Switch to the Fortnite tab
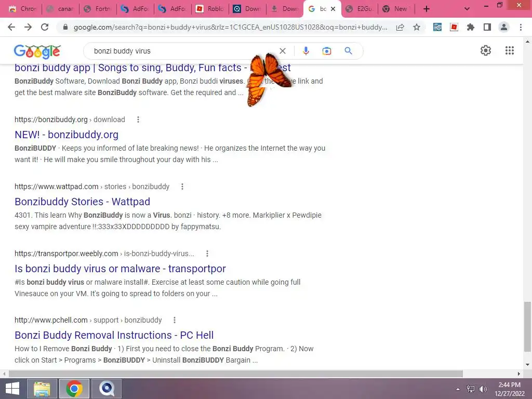The height and width of the screenshot is (399, 532). (98, 9)
